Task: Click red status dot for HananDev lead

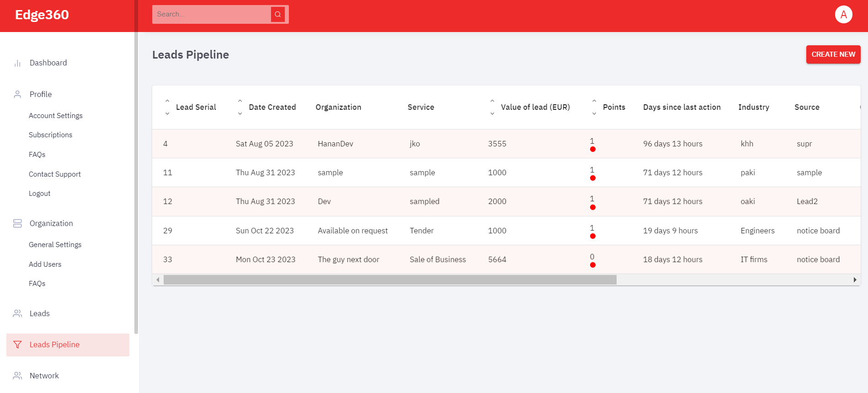Action: (593, 149)
